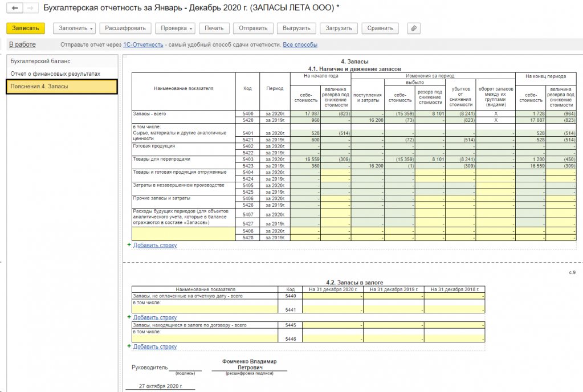583x392 pixels.
Task: Go back with the left arrow button
Action: [15, 7]
